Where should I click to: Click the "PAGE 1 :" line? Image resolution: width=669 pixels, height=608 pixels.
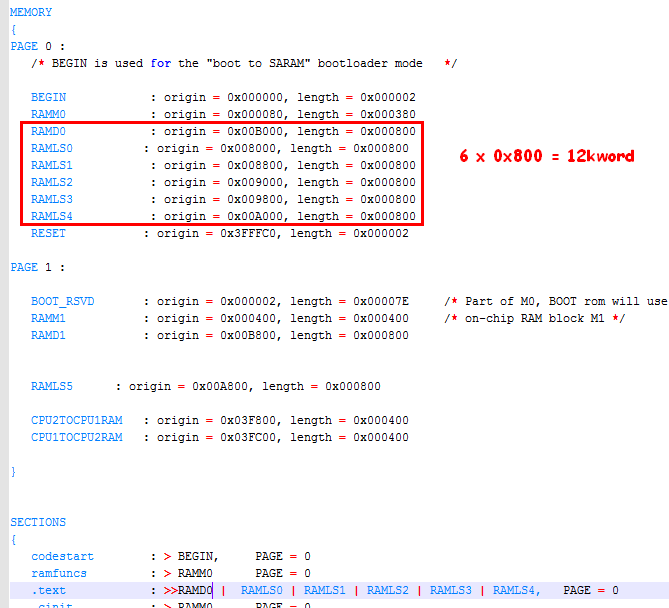[x=38, y=268]
